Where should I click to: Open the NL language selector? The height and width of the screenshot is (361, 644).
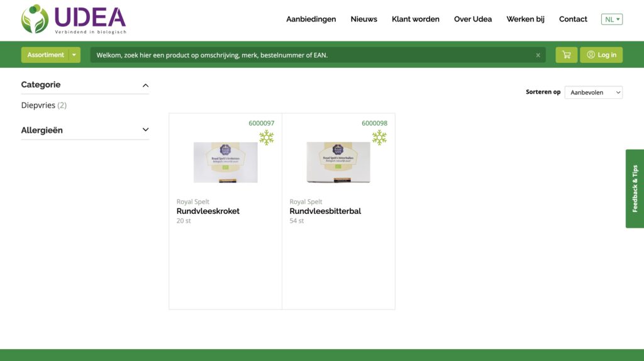pyautogui.click(x=611, y=19)
